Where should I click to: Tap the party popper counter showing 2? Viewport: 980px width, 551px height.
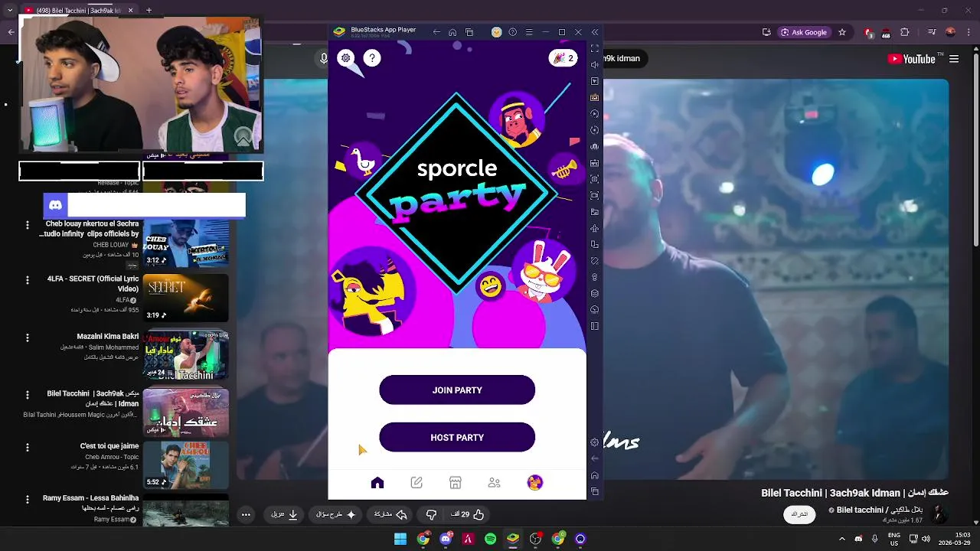coord(563,58)
